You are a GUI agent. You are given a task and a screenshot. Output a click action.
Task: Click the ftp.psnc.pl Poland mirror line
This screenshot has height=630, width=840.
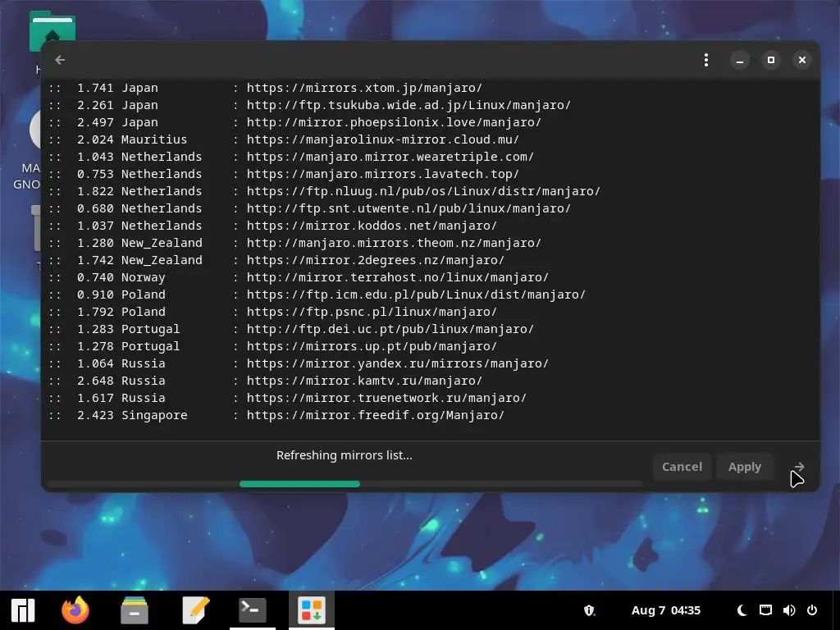(272, 312)
